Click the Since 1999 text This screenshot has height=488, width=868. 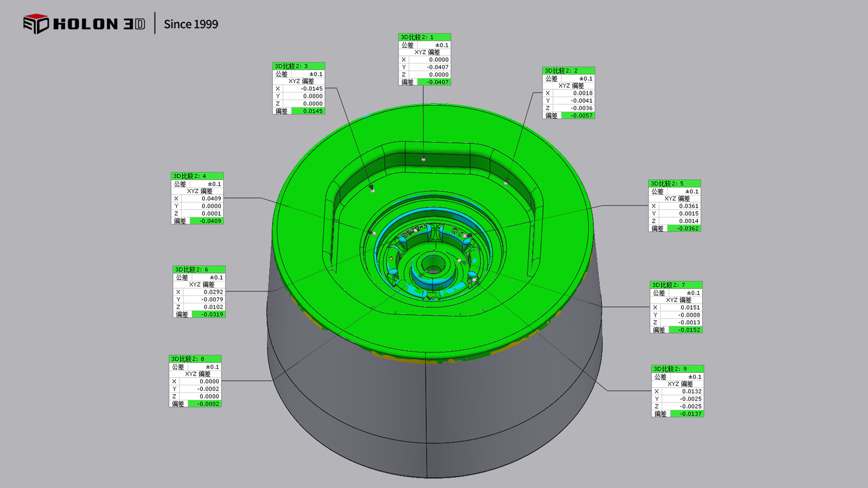[191, 24]
